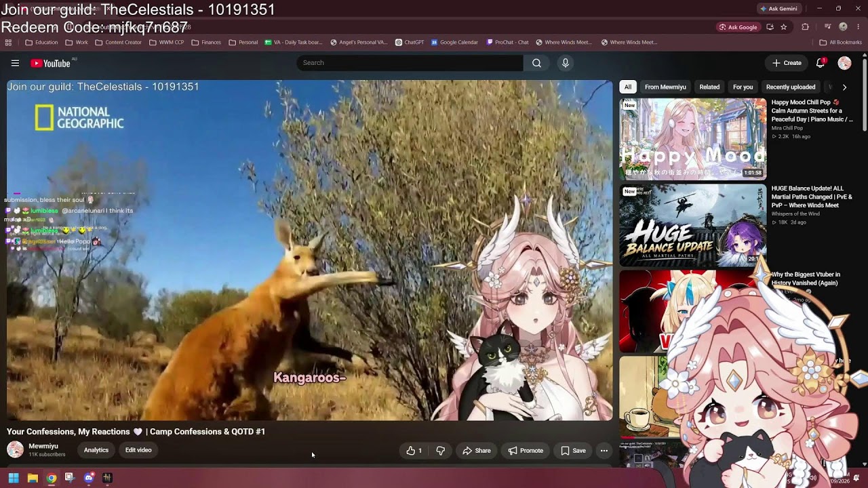
Task: Open 'Why the Biggest Vtuber in History Vanished' title
Action: (x=806, y=279)
